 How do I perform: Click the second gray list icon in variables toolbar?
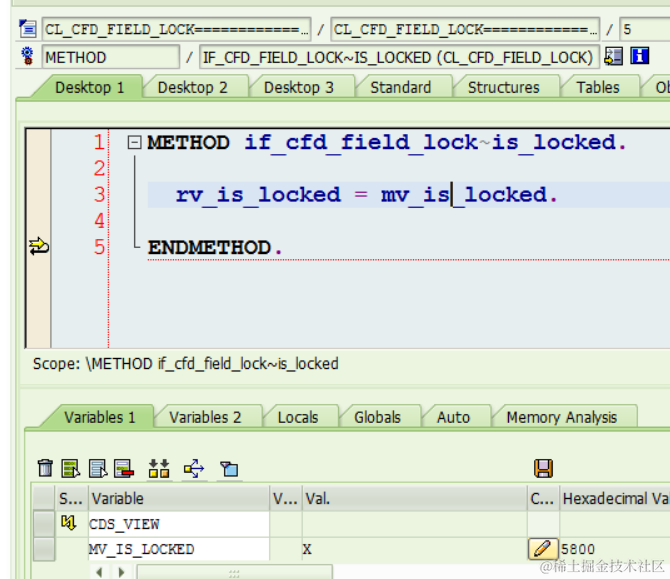click(x=98, y=468)
